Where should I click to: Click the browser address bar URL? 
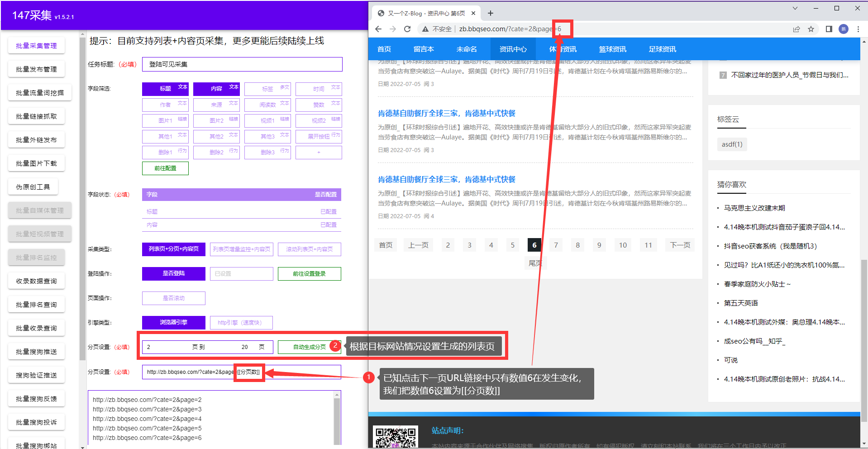pos(510,29)
